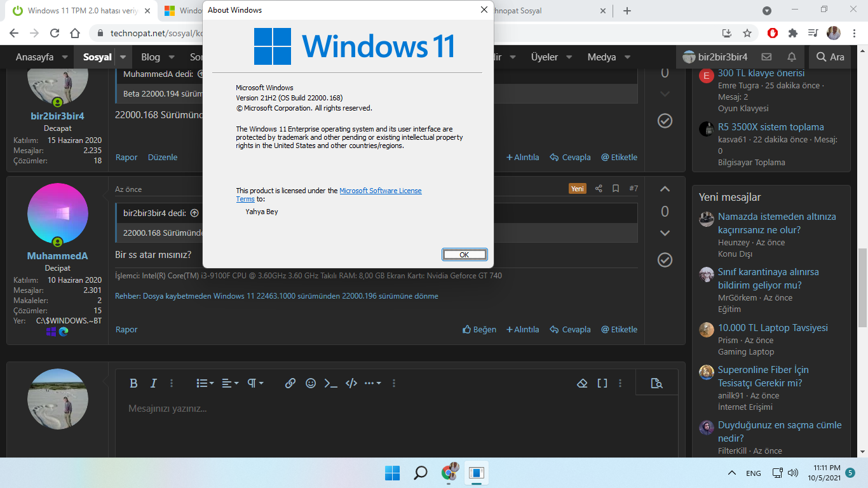The height and width of the screenshot is (488, 868).
Task: Open the inbox envelope icon in forum header
Action: [x=767, y=57]
